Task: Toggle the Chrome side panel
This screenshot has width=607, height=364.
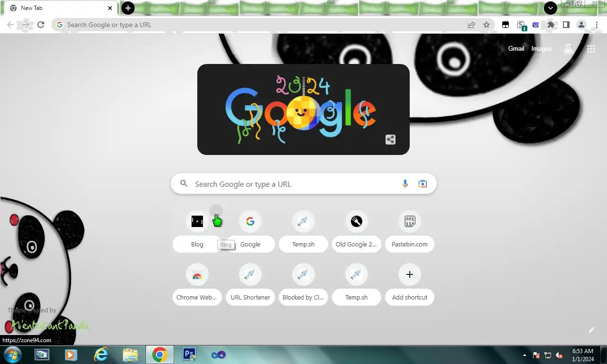Action: 566,25
